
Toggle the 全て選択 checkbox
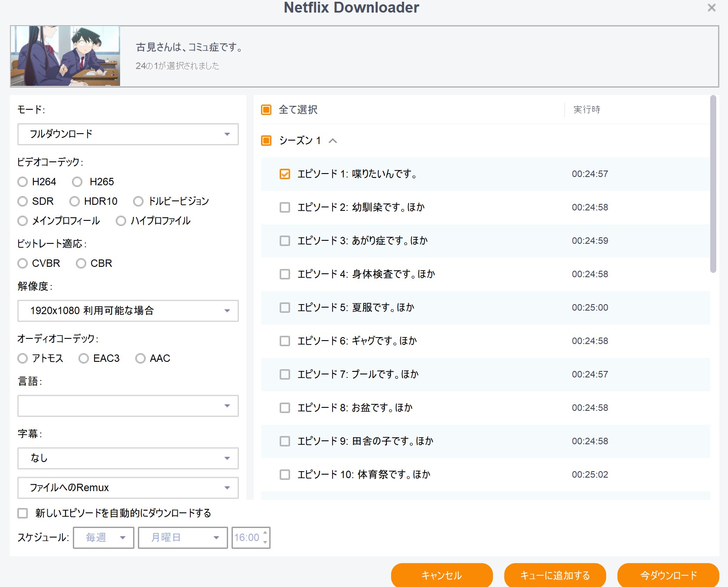(x=266, y=110)
